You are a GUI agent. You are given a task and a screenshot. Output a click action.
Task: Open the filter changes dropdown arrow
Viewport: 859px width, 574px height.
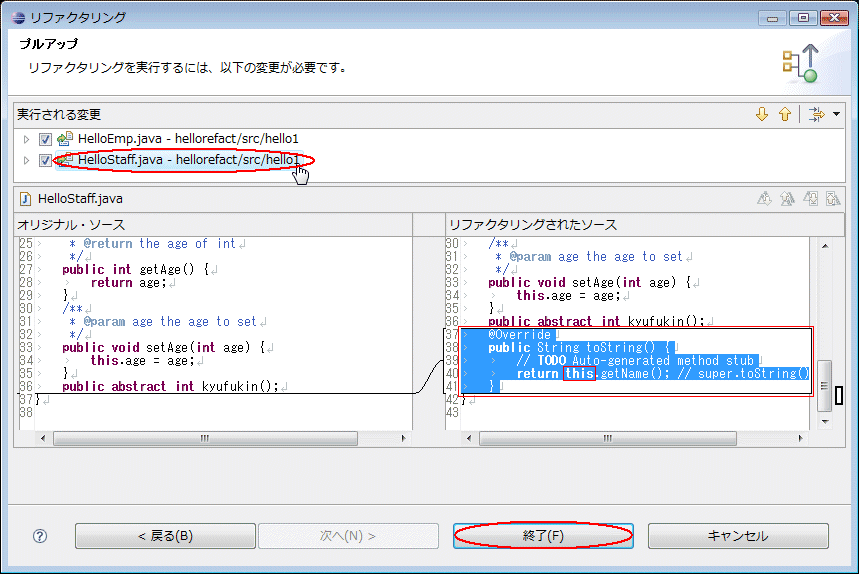click(837, 114)
